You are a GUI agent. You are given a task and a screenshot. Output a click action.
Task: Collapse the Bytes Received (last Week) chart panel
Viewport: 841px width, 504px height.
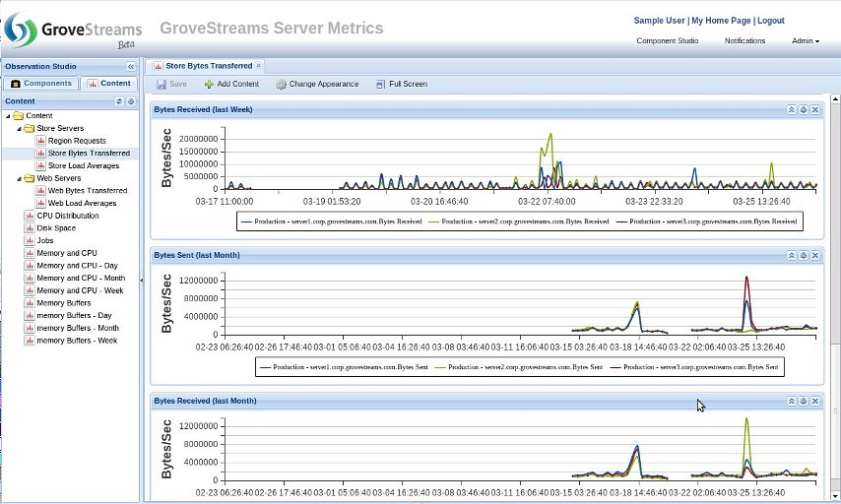pos(791,109)
